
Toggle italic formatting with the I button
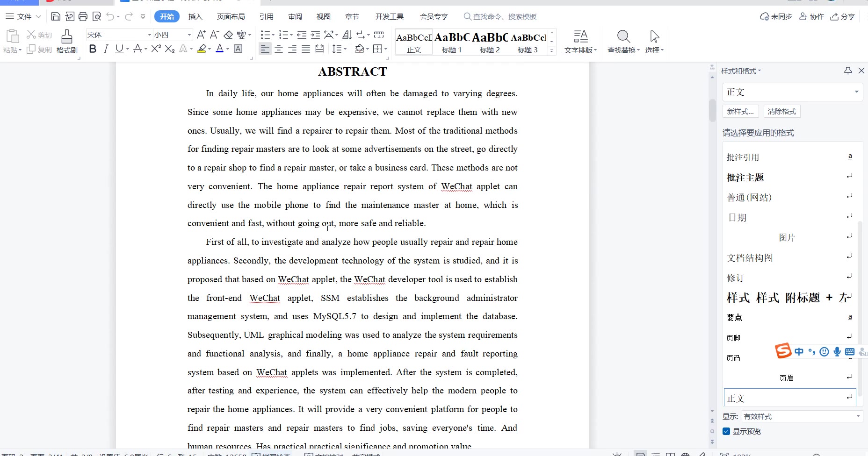(x=106, y=49)
